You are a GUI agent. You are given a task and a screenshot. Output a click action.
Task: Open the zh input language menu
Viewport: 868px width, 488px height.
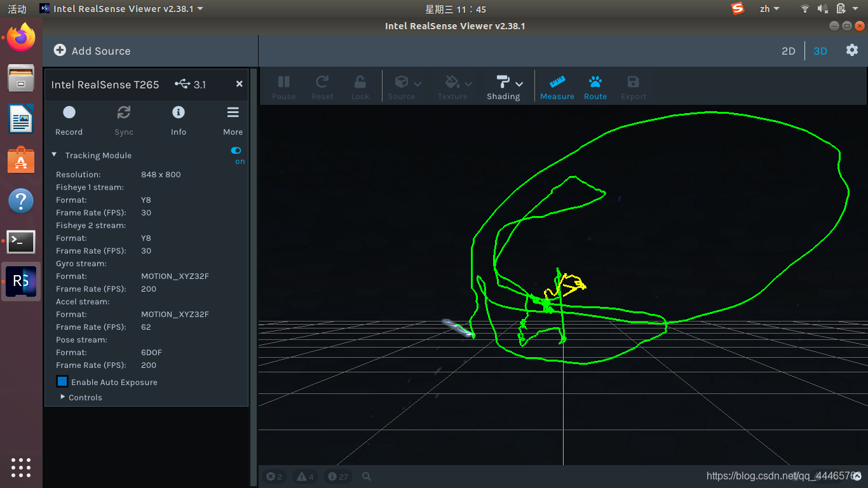pyautogui.click(x=770, y=9)
